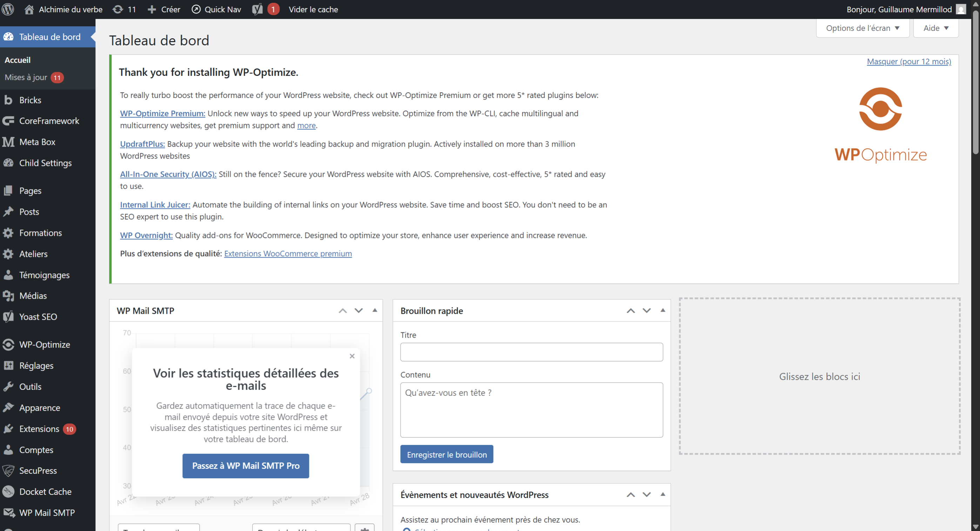980x531 pixels.
Task: Toggle the Brouillon rapide widget panel
Action: point(663,310)
